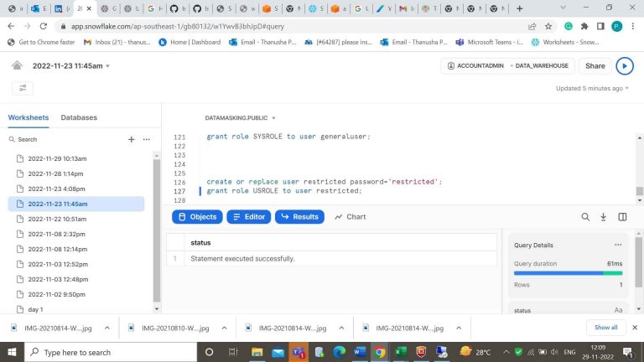Open the ACCOUNTADMIN role and warehouse selector
This screenshot has height=362, width=644.
pos(505,65)
